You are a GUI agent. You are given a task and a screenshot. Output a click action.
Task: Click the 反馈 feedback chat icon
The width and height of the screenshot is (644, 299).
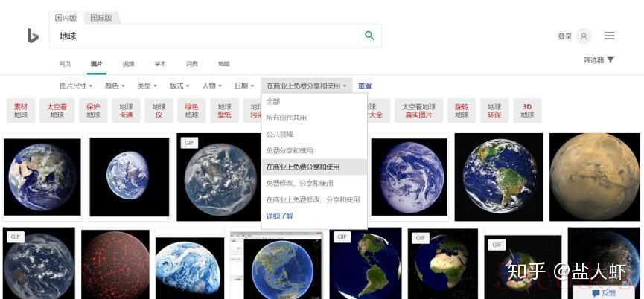coord(596,293)
